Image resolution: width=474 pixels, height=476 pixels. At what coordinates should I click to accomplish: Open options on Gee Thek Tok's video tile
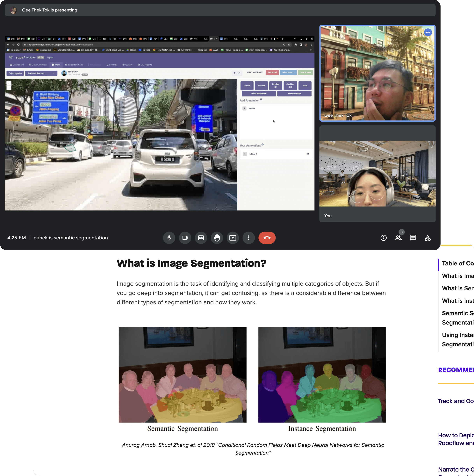coord(428,32)
